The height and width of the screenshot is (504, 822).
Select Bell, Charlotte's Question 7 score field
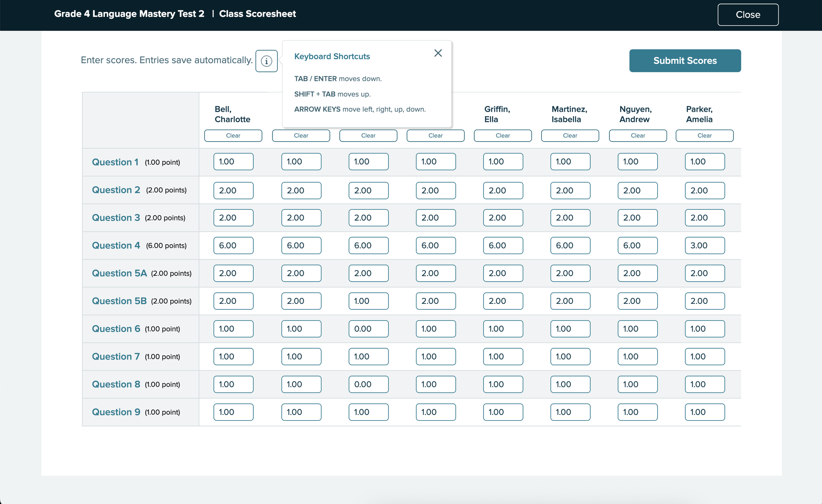click(233, 357)
